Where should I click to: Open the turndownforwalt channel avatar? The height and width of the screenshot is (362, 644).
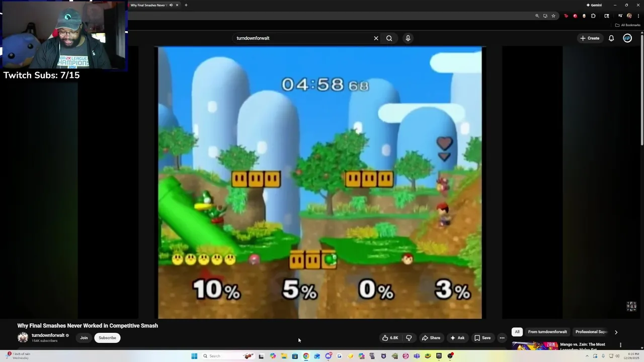pyautogui.click(x=23, y=338)
